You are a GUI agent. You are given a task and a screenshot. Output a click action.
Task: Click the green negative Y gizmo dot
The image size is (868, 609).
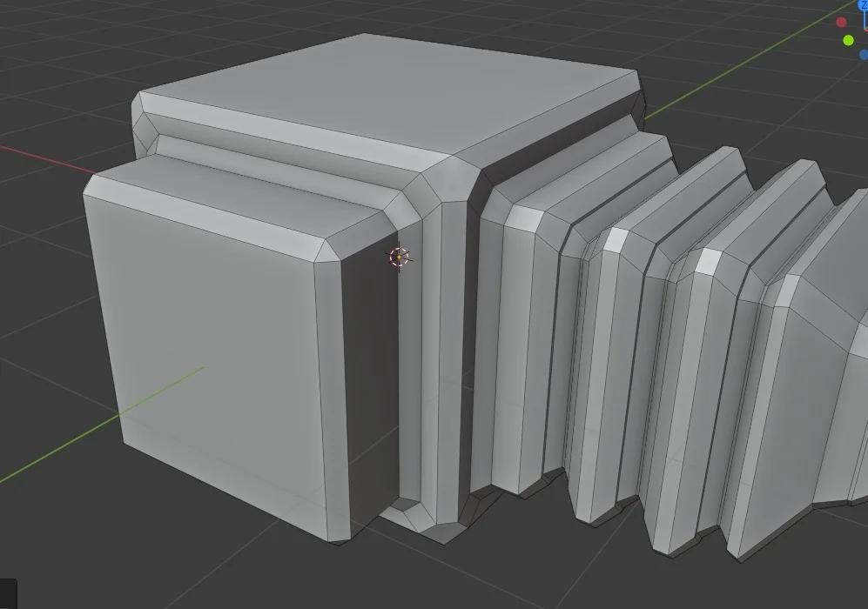pos(848,40)
